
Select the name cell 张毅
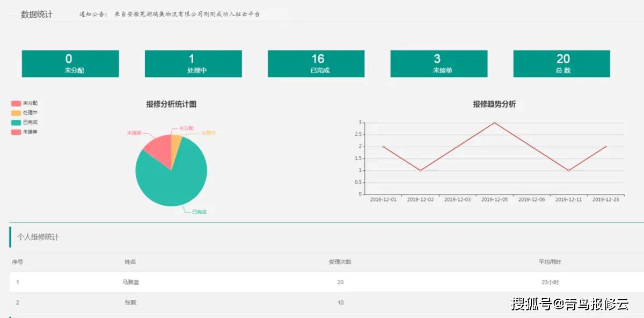click(x=130, y=302)
